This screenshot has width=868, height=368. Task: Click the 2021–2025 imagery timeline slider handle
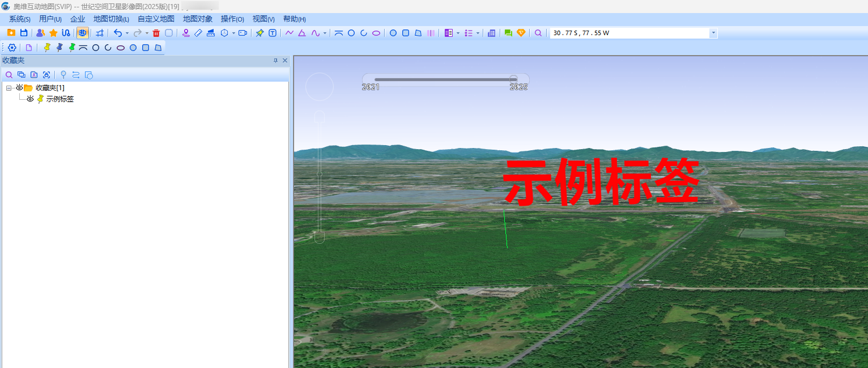pyautogui.click(x=514, y=79)
